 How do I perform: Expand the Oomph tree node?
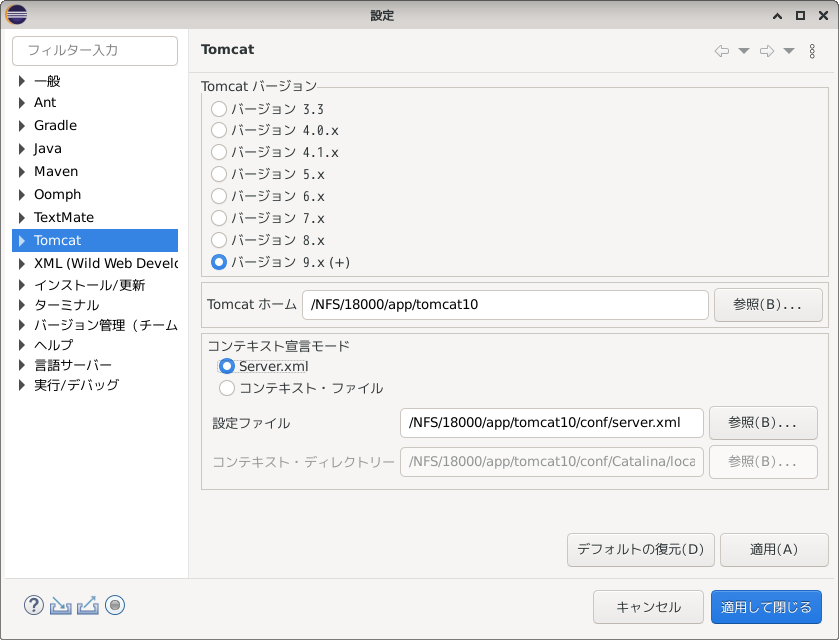coord(21,195)
